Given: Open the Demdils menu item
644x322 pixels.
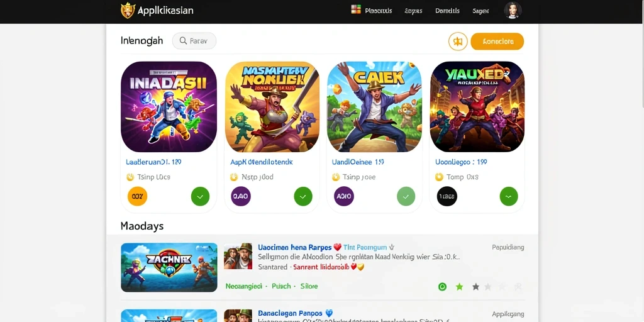Looking at the screenshot, I should pyautogui.click(x=447, y=11).
